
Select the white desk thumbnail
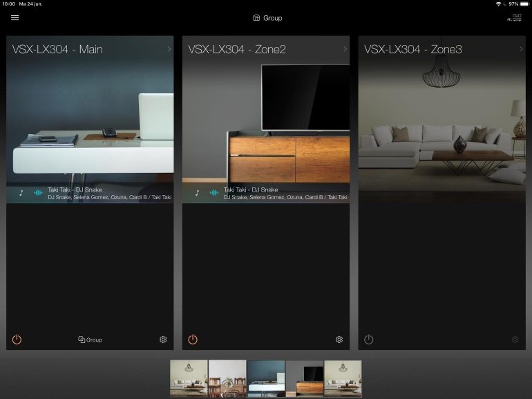[x=266, y=378]
